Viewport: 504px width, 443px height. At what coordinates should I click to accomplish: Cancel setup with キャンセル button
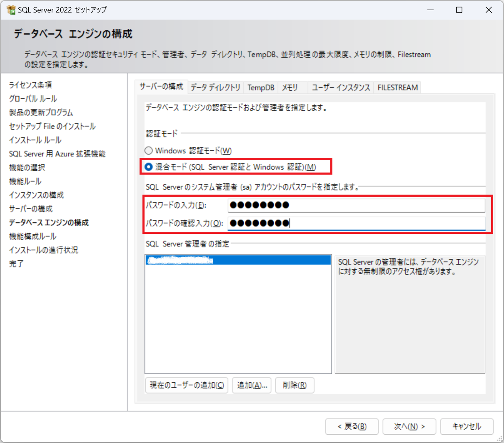pos(467,426)
